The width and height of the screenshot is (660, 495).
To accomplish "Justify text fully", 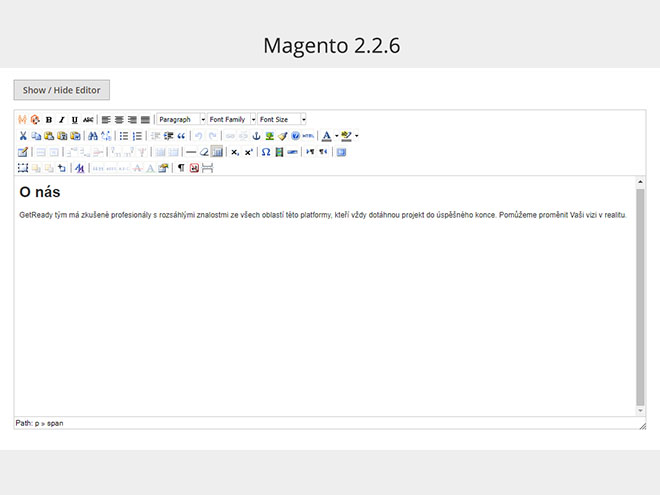I will click(x=145, y=120).
